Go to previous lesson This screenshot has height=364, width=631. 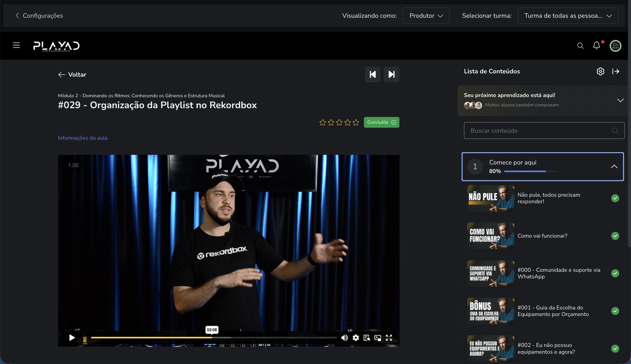coord(373,74)
